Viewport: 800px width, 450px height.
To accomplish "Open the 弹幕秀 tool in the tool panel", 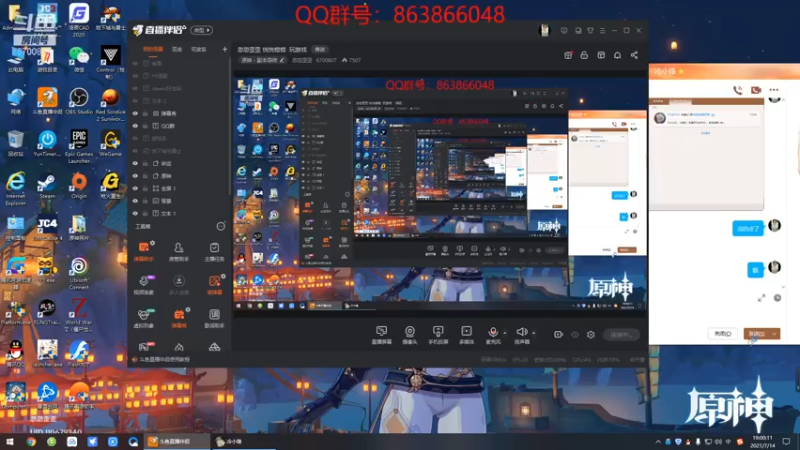I will [179, 317].
